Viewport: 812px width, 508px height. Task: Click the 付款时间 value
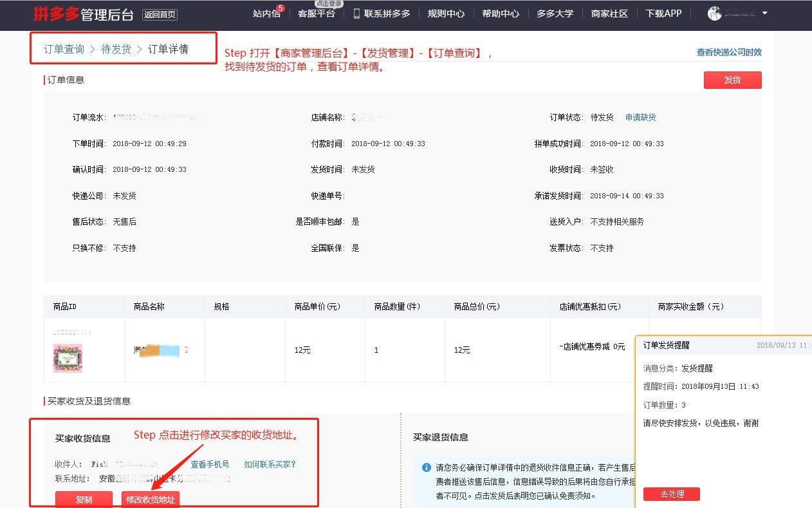coord(389,144)
